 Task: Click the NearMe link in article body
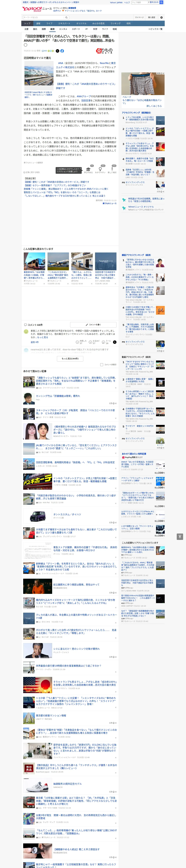click(104, 63)
